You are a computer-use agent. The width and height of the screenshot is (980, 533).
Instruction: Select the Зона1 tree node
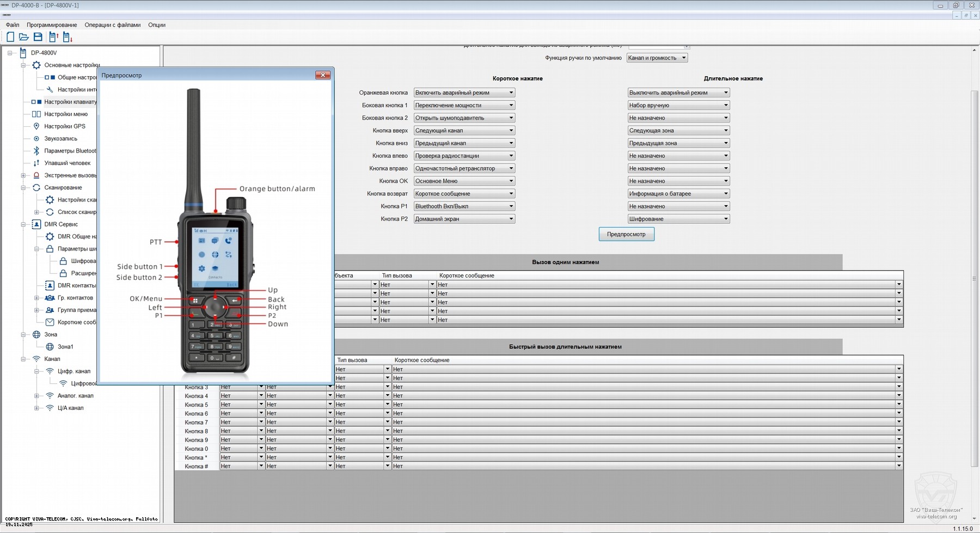(x=65, y=347)
